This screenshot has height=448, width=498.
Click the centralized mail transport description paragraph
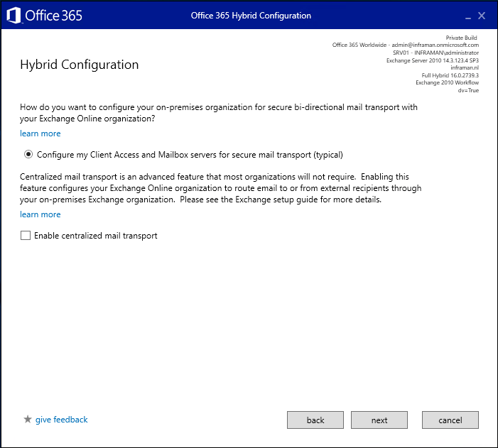click(220, 188)
